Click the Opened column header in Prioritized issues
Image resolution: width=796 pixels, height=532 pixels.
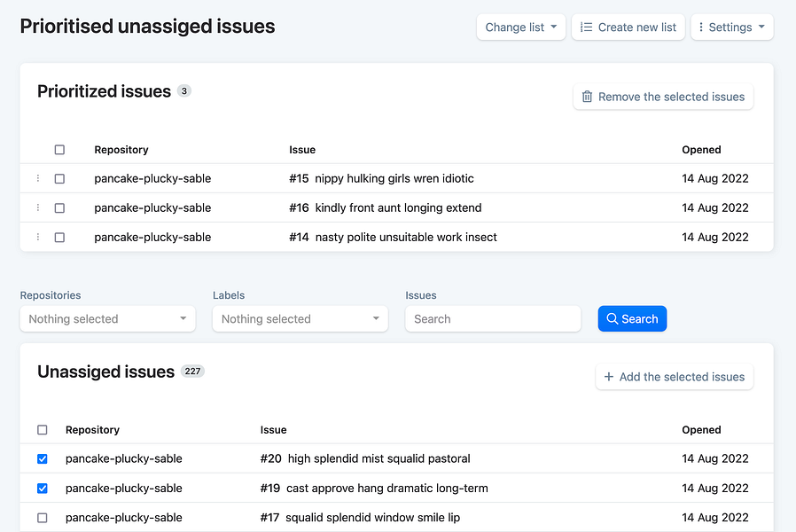(x=701, y=150)
